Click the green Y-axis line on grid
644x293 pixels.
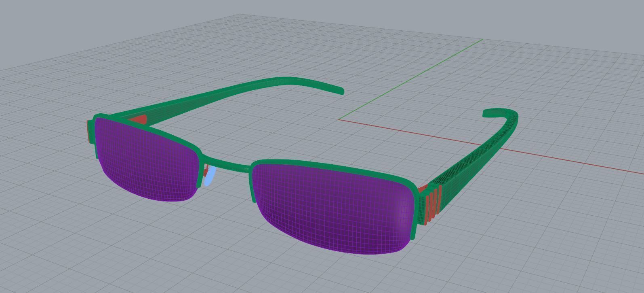click(x=411, y=79)
